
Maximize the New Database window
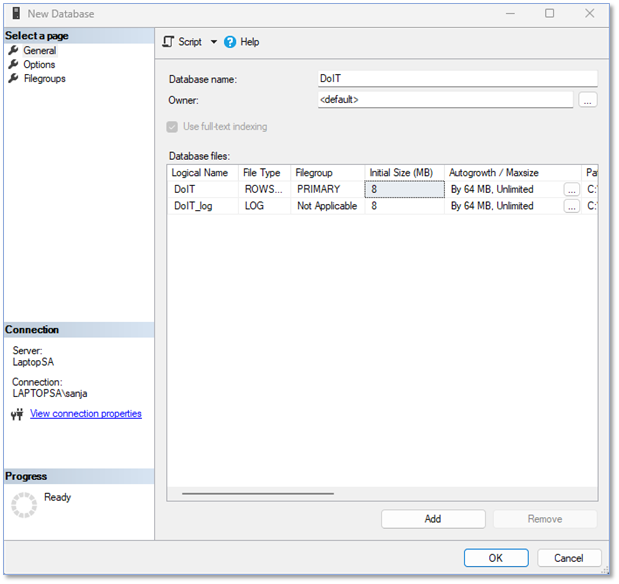coord(550,13)
